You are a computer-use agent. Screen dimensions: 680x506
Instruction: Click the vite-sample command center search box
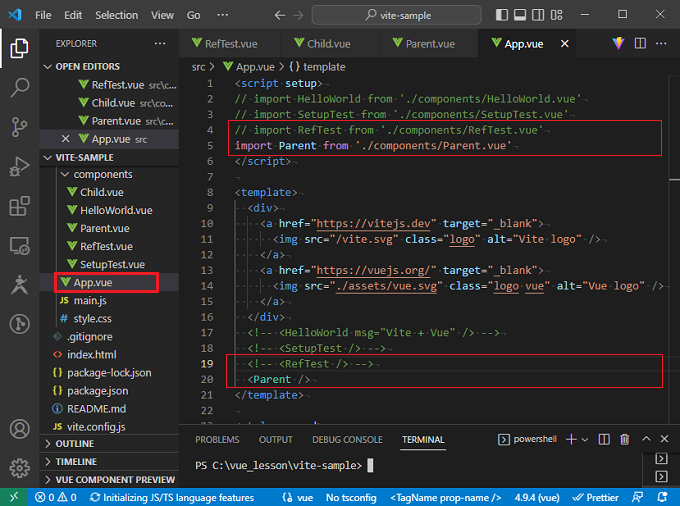(396, 15)
